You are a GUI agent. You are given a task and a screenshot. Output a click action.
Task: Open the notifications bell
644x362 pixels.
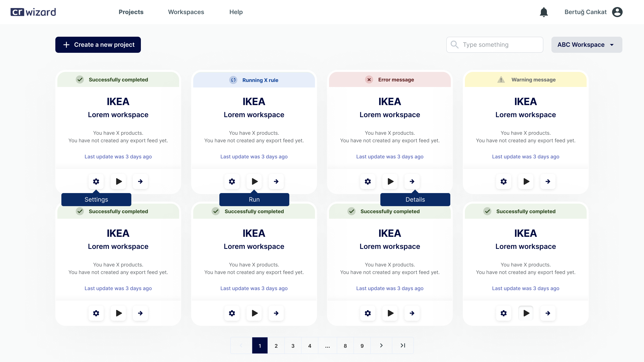(544, 12)
